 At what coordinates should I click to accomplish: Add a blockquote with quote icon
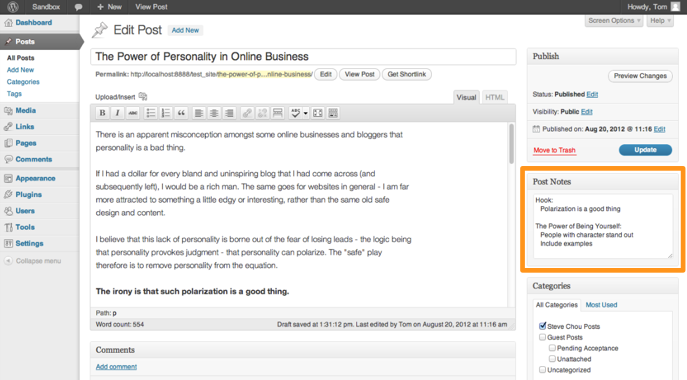pos(181,113)
